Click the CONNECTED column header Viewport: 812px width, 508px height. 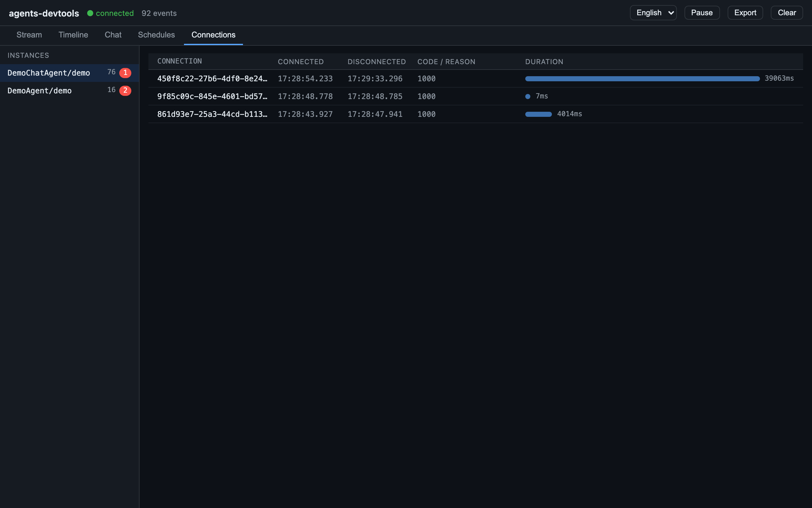click(x=301, y=62)
